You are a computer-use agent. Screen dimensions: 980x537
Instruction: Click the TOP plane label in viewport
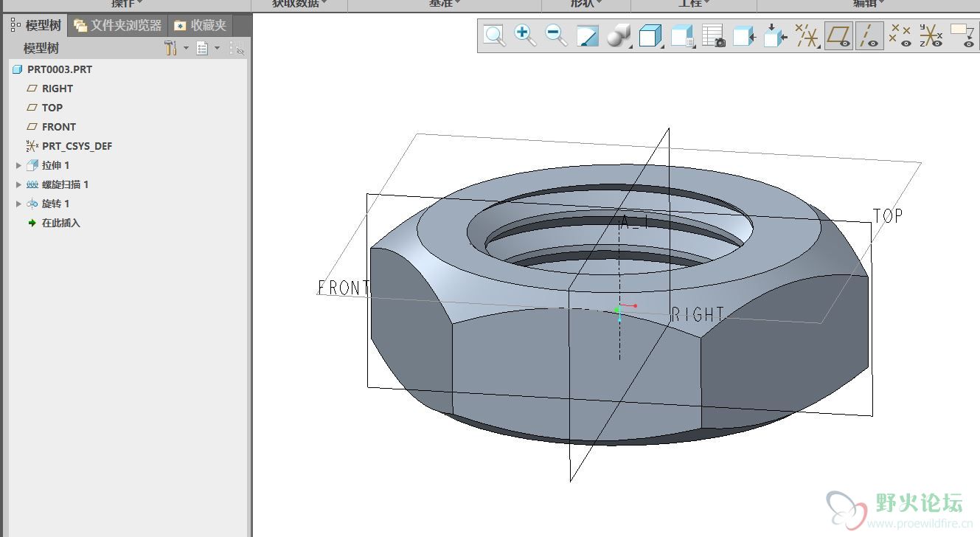888,215
